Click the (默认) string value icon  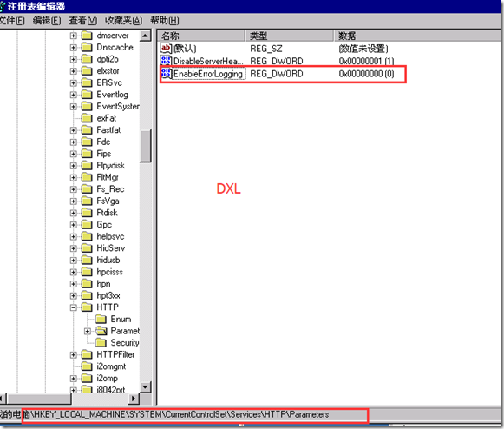(x=166, y=49)
